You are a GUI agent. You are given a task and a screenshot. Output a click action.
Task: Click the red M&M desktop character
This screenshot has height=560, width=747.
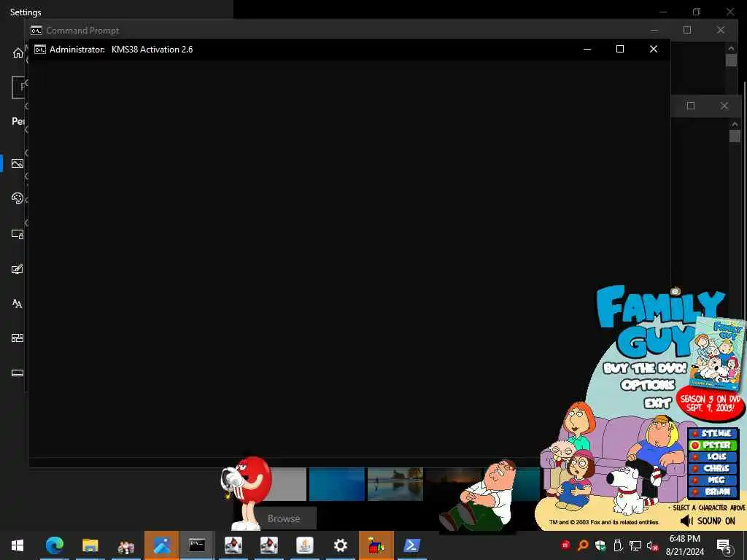[x=247, y=493]
